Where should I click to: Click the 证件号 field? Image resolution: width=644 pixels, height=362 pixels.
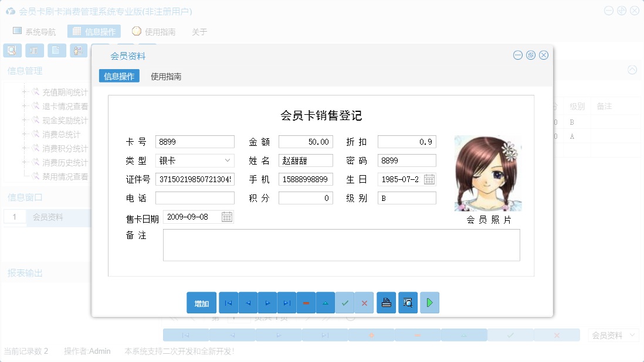coord(195,180)
